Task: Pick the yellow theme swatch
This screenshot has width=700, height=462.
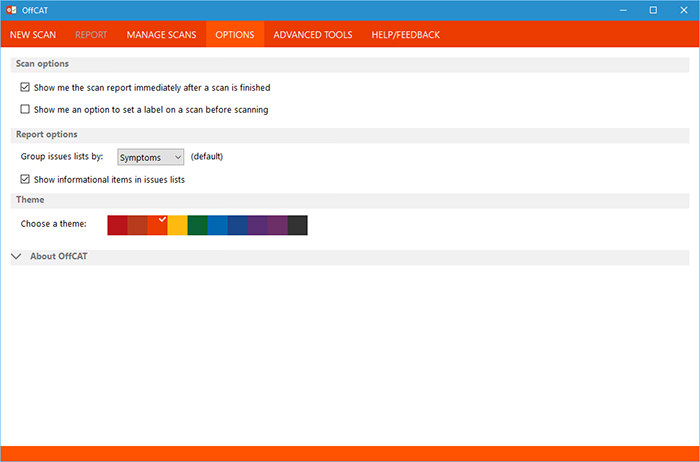Action: pos(178,225)
